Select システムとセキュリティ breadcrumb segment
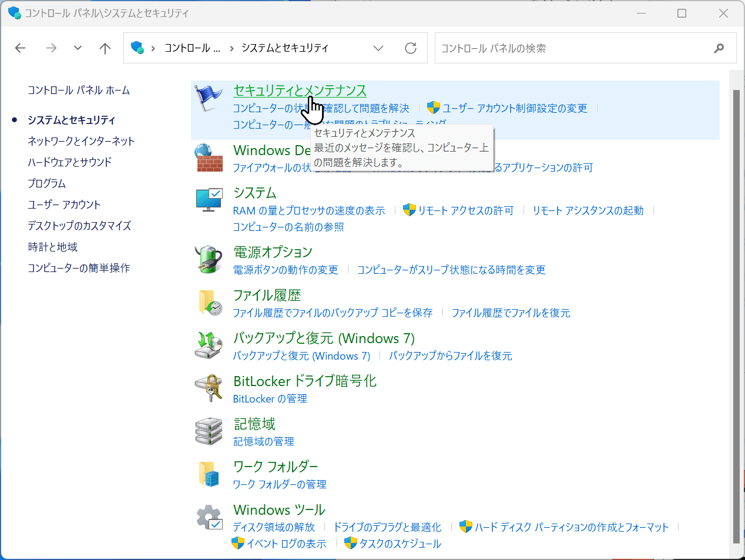745x560 pixels. click(285, 48)
